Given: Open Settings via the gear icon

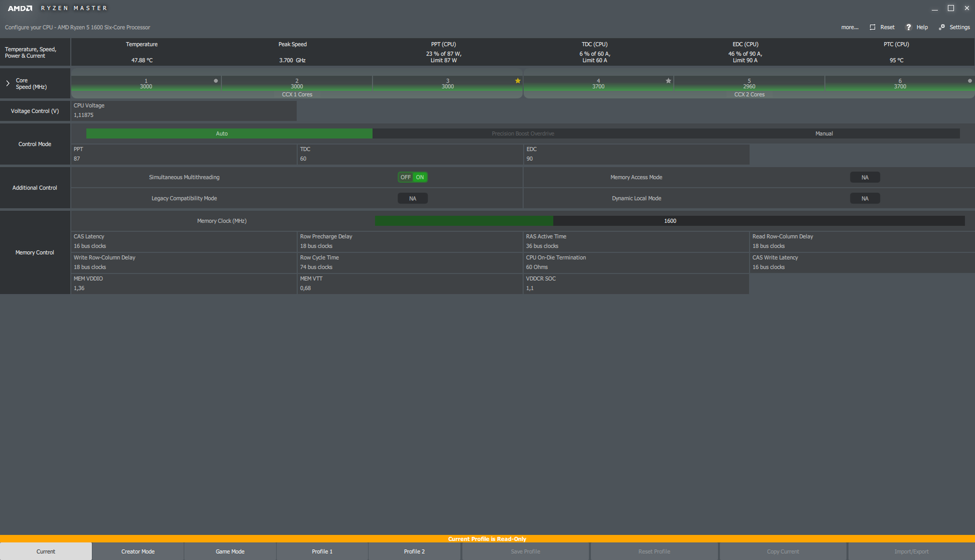Looking at the screenshot, I should coord(941,27).
